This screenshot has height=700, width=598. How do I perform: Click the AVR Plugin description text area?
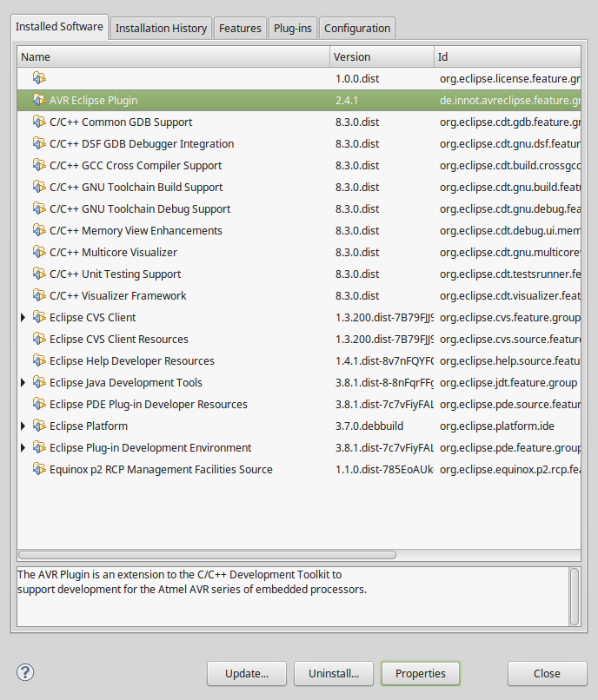click(x=293, y=597)
